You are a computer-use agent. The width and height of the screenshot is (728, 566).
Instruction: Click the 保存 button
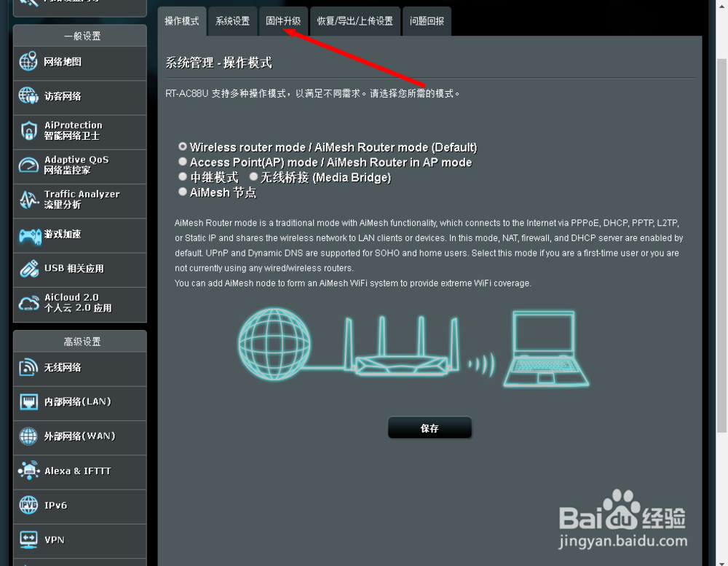pyautogui.click(x=430, y=428)
